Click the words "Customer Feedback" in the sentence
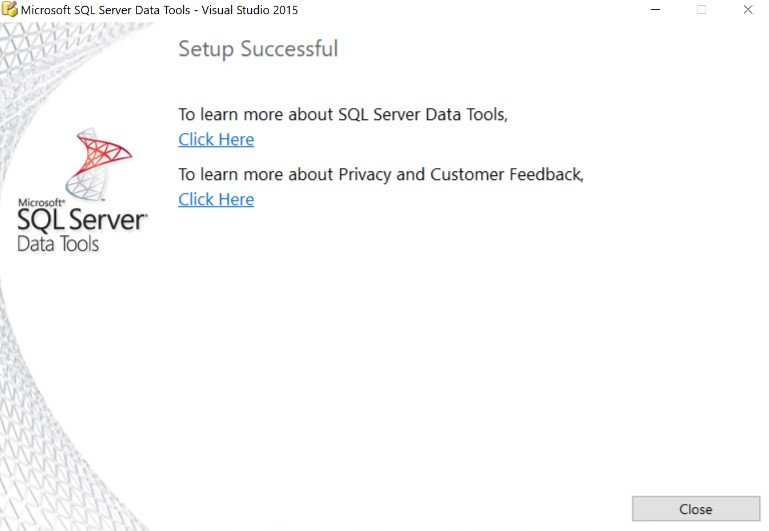The width and height of the screenshot is (769, 531). [x=506, y=174]
